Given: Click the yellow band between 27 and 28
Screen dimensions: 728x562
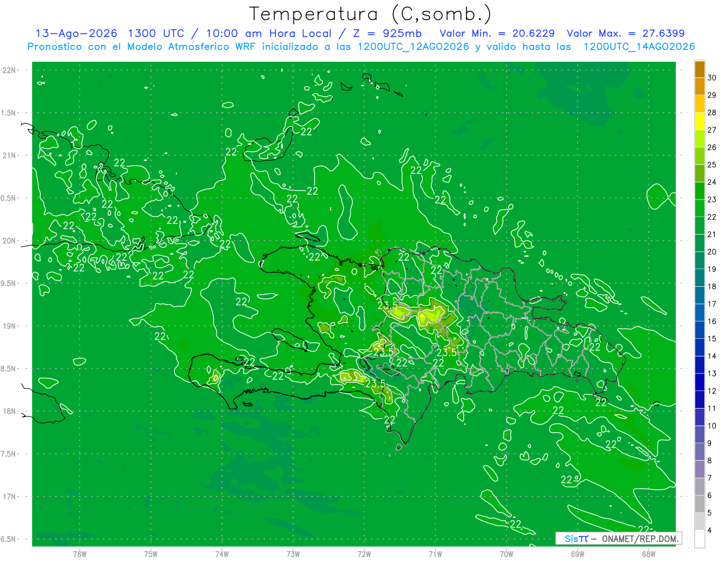Looking at the screenshot, I should click(699, 121).
